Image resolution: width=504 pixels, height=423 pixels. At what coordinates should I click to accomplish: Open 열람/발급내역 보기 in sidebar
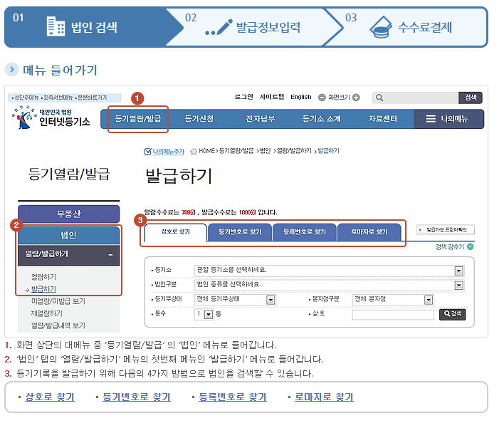(58, 325)
